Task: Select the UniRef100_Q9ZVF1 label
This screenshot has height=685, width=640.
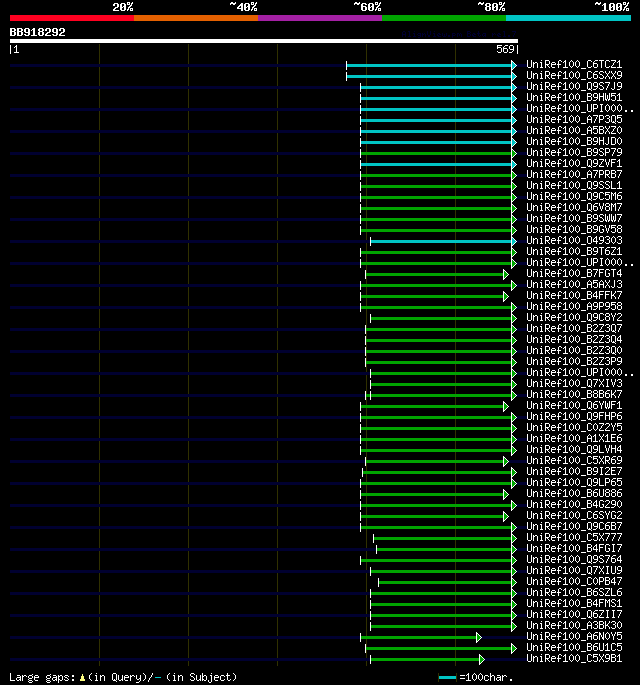Action: (574, 163)
